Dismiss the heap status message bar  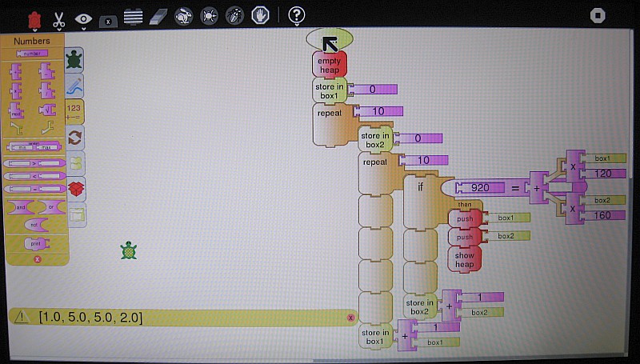[x=350, y=318]
